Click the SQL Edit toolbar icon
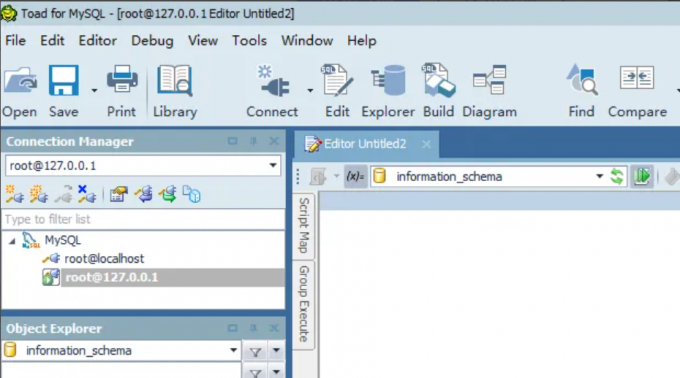Image resolution: width=680 pixels, height=378 pixels. point(337,80)
